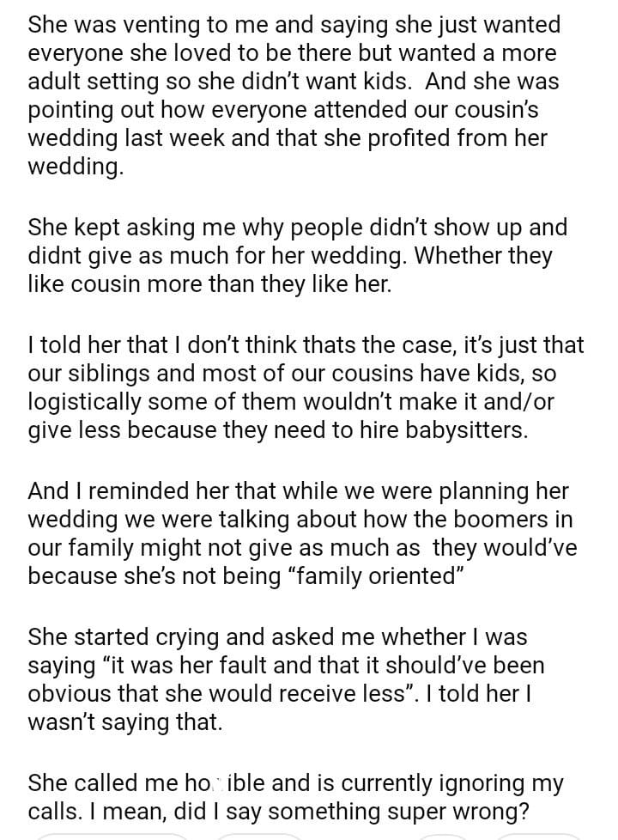Click the paragraph starting "She kept asking me"
The height and width of the screenshot is (840, 618).
(x=297, y=256)
